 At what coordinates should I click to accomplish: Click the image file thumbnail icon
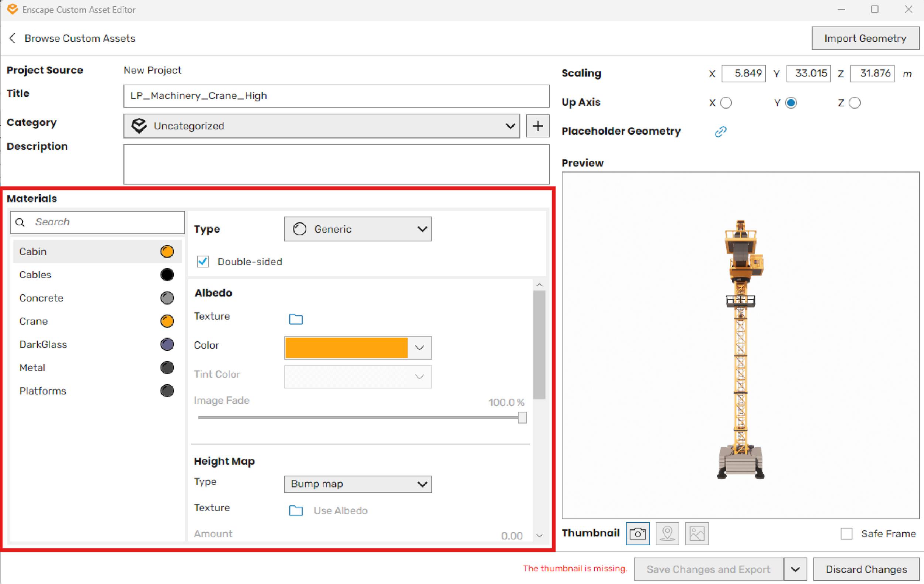point(696,533)
